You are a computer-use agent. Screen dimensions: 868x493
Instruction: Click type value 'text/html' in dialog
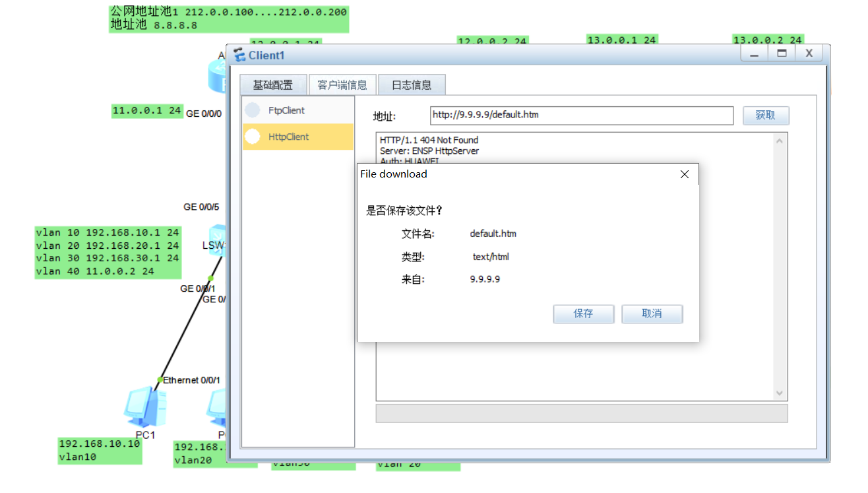point(491,257)
